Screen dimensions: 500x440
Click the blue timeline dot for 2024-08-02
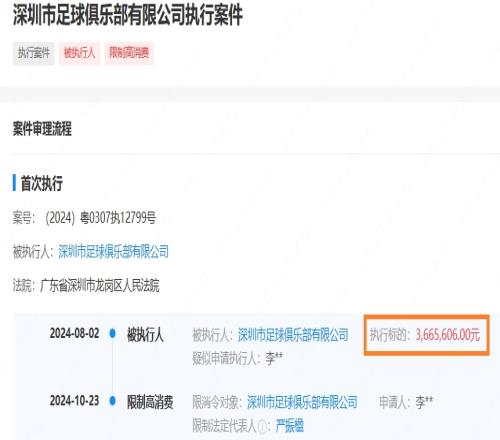[113, 333]
